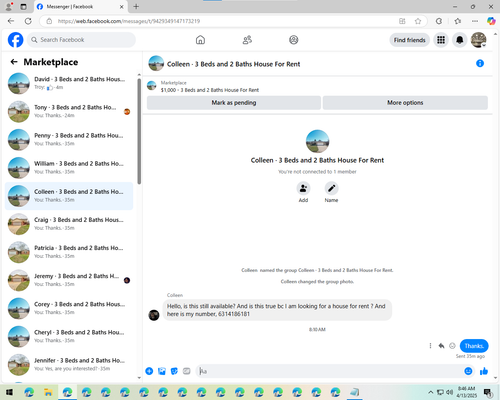The image size is (500, 400).
Task: Show hidden system tray icons
Action: [x=431, y=392]
